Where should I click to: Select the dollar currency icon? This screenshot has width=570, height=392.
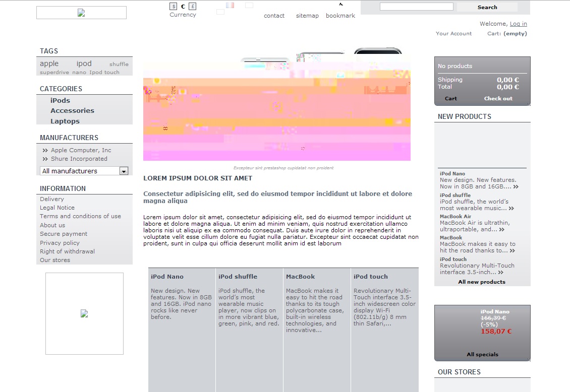tap(174, 6)
